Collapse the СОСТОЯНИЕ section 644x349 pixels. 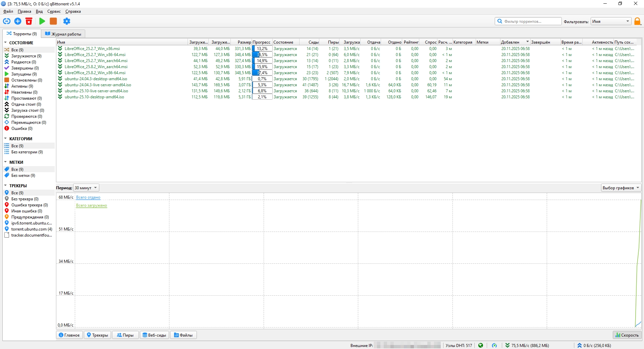[x=5, y=43]
